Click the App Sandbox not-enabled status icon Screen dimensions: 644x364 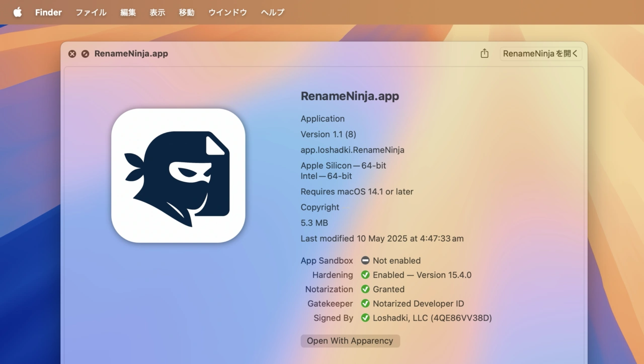click(x=365, y=261)
